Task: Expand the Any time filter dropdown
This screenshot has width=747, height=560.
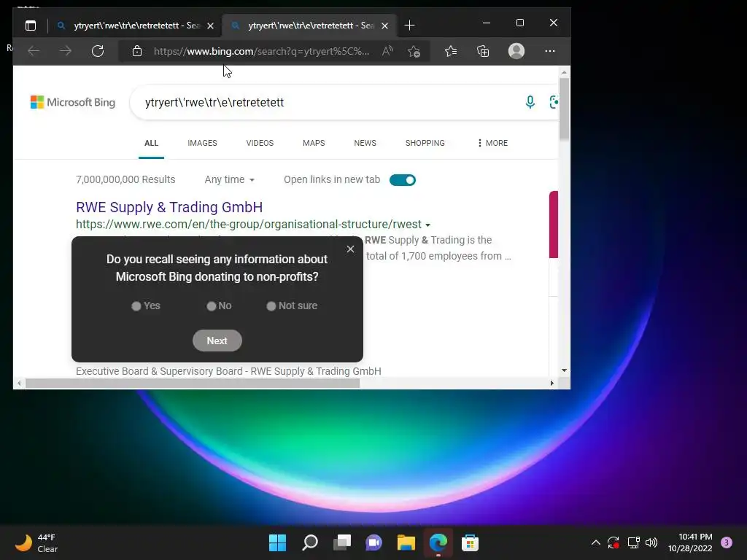Action: (230, 179)
